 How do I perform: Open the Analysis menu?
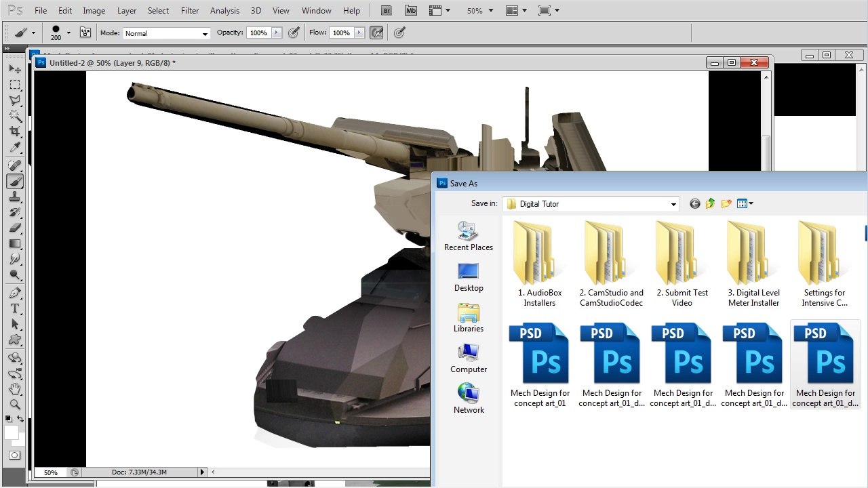point(224,11)
